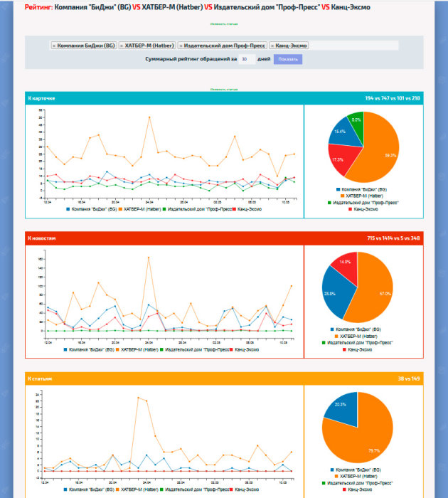Click the red 17.3% slice in К карточке pie
Viewport: 448px width, 498px height.
pos(343,159)
